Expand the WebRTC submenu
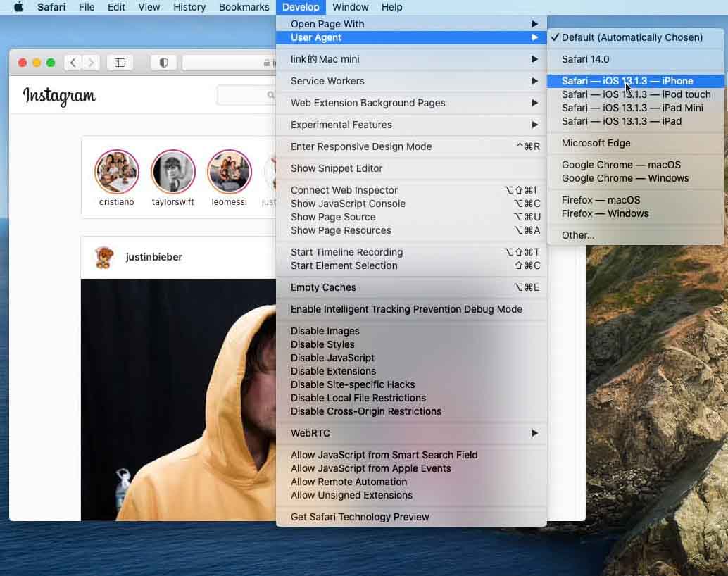 click(x=411, y=433)
